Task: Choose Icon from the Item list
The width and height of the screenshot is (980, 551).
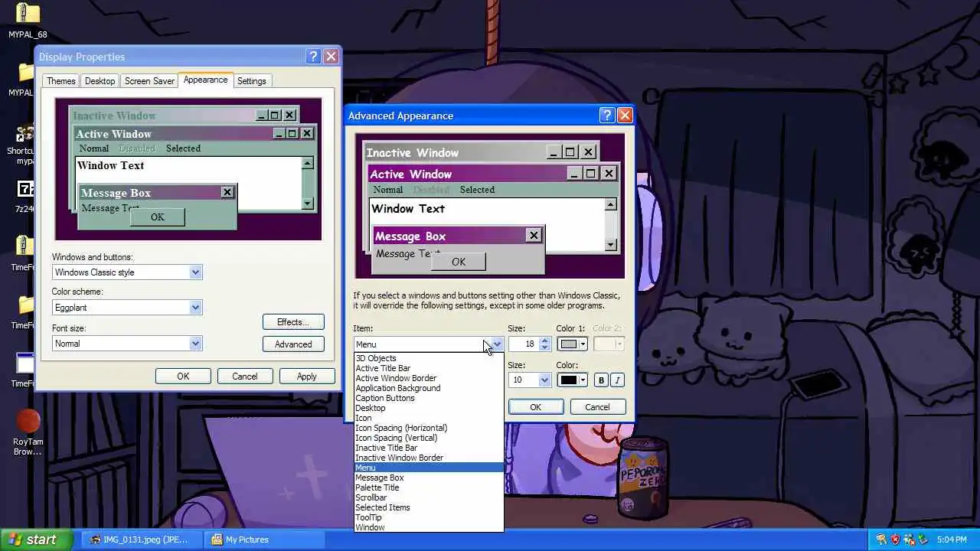Action: (x=429, y=418)
